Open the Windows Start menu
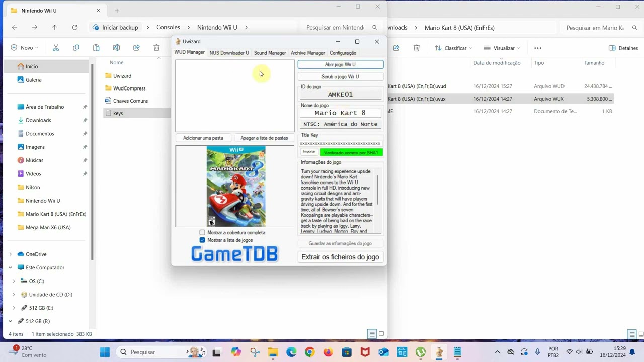644x362 pixels. click(x=105, y=352)
